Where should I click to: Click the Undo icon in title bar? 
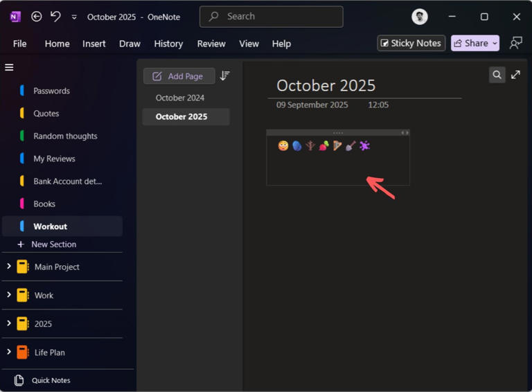[x=55, y=17]
